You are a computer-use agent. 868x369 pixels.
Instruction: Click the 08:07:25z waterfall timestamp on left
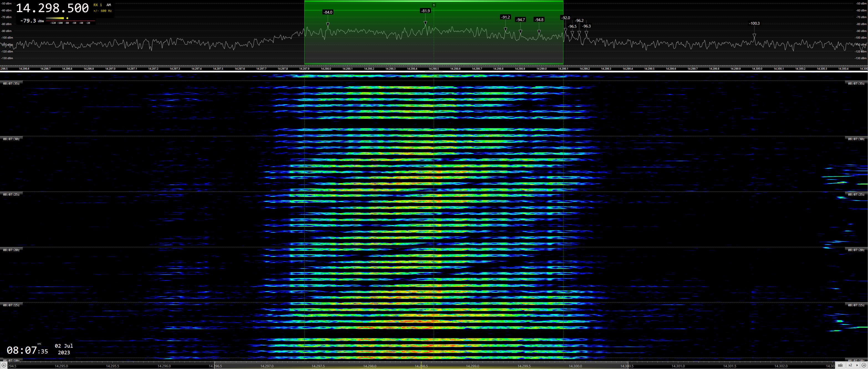coord(11,194)
